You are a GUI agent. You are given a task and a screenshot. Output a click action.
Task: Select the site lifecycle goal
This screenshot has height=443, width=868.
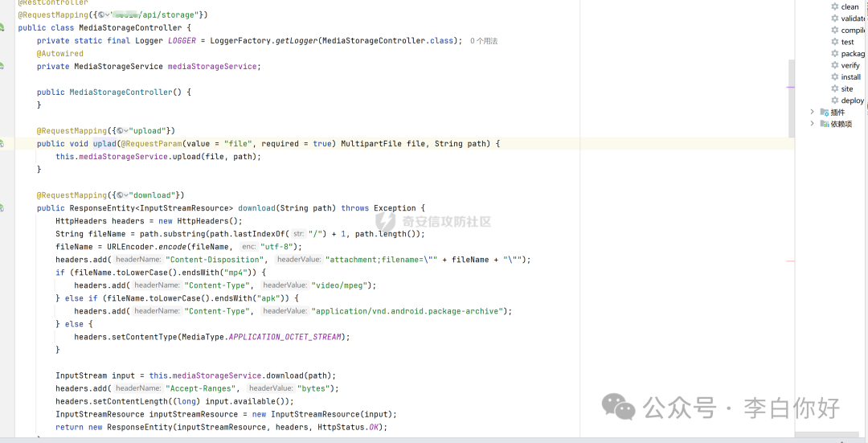847,88
